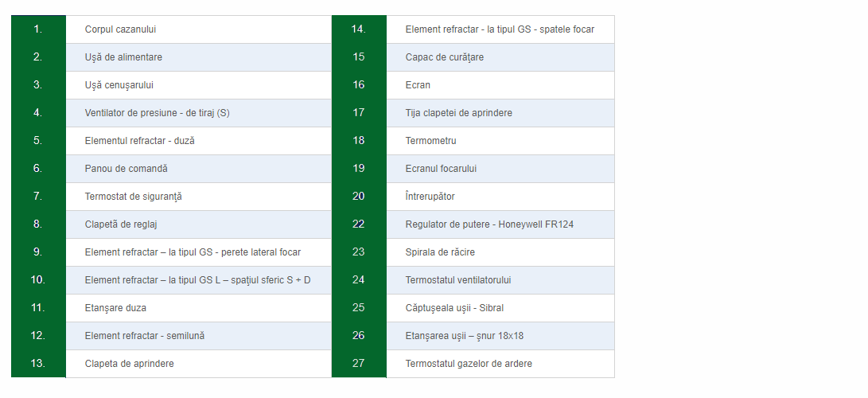Select 'Element refractar - semilună' row
Image resolution: width=868 pixels, height=398 pixels.
(x=198, y=336)
